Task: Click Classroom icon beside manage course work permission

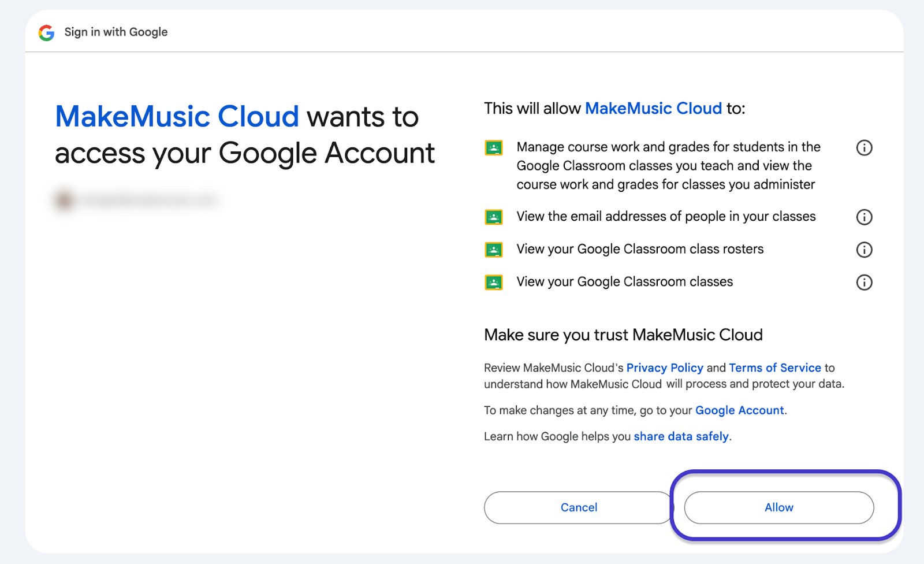Action: coord(494,148)
